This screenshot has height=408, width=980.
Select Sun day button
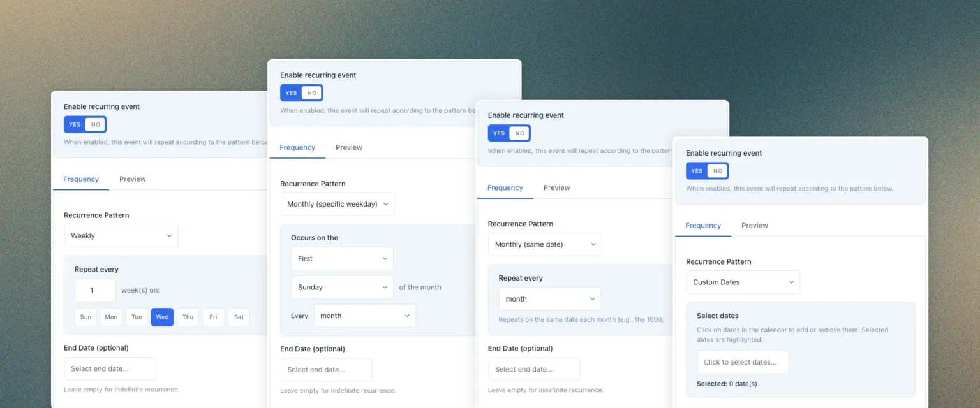pyautogui.click(x=85, y=317)
